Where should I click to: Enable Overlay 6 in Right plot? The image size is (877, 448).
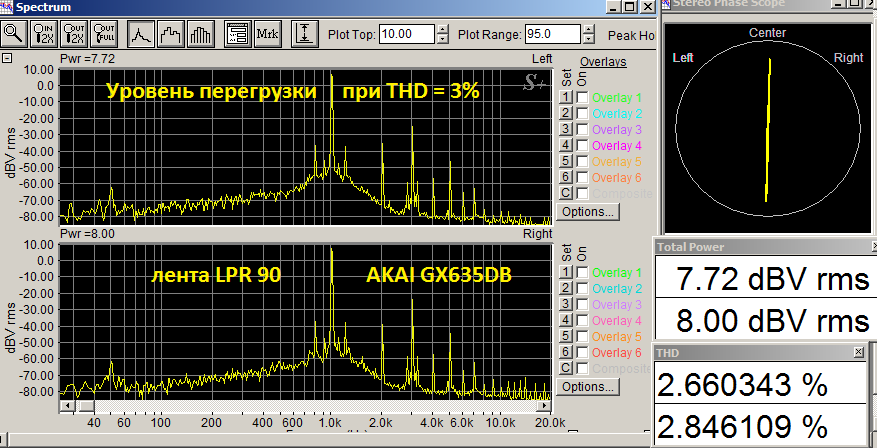(583, 352)
